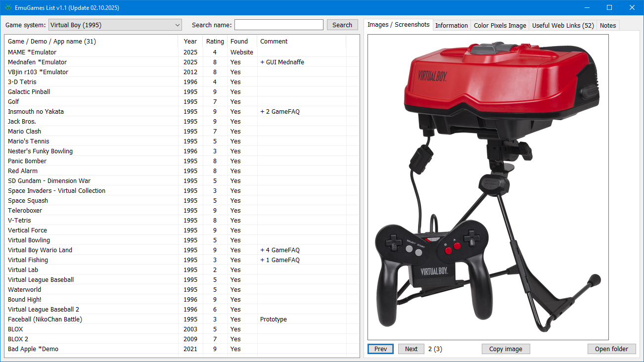Open the Color Pixels Image tab
Image resolution: width=644 pixels, height=362 pixels.
(x=500, y=25)
